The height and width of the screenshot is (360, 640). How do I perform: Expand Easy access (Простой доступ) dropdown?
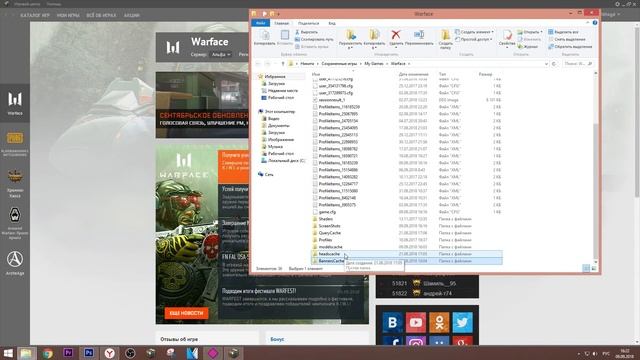point(473,39)
